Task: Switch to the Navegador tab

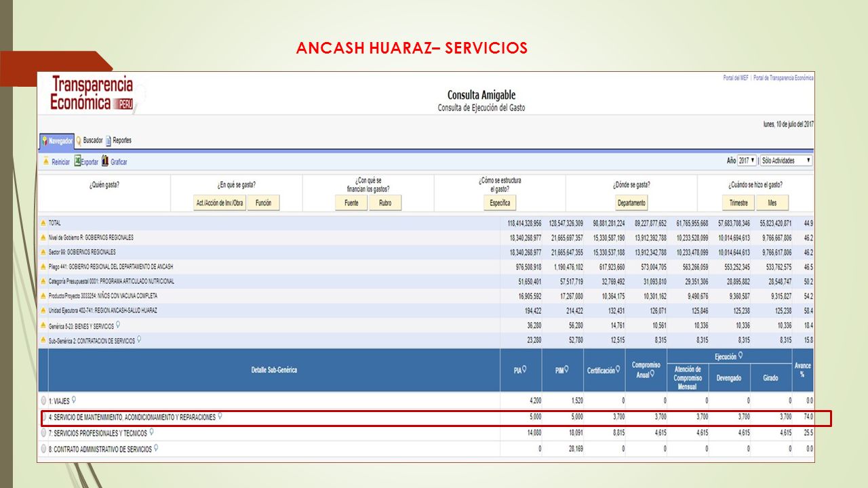Action: click(56, 141)
